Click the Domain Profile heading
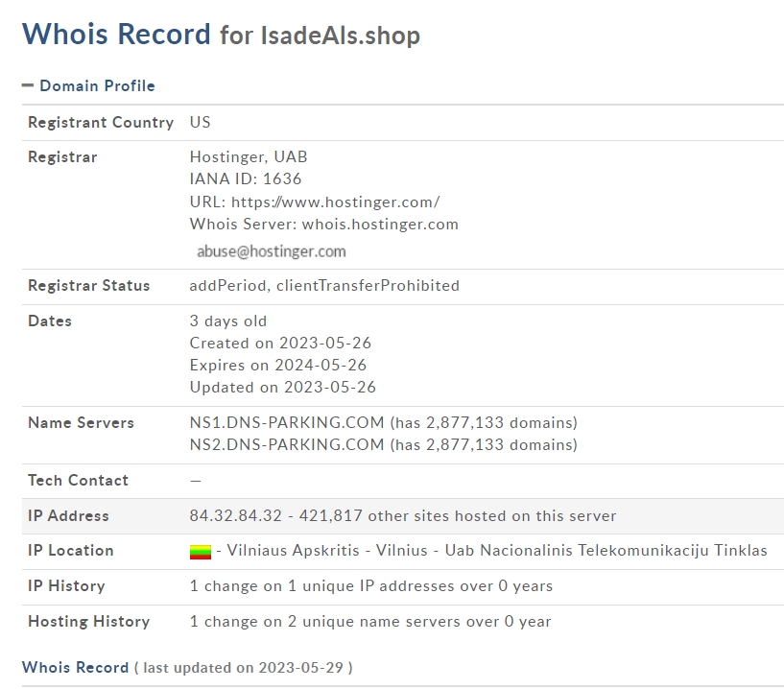This screenshot has width=784, height=689. click(98, 86)
